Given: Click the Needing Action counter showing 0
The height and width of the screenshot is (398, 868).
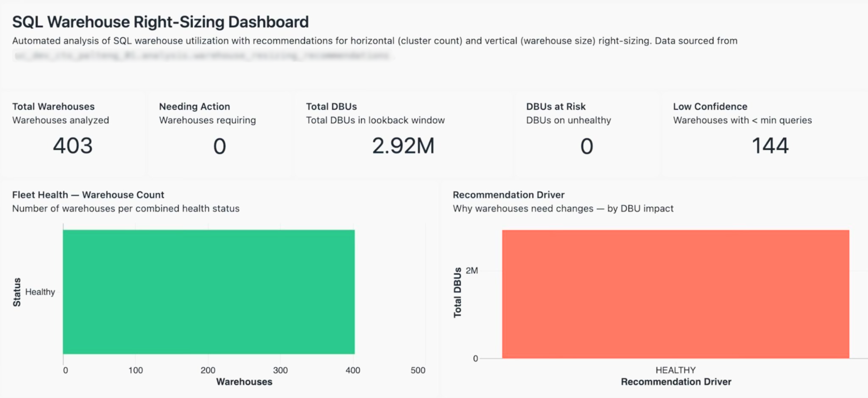Looking at the screenshot, I should coord(219,146).
